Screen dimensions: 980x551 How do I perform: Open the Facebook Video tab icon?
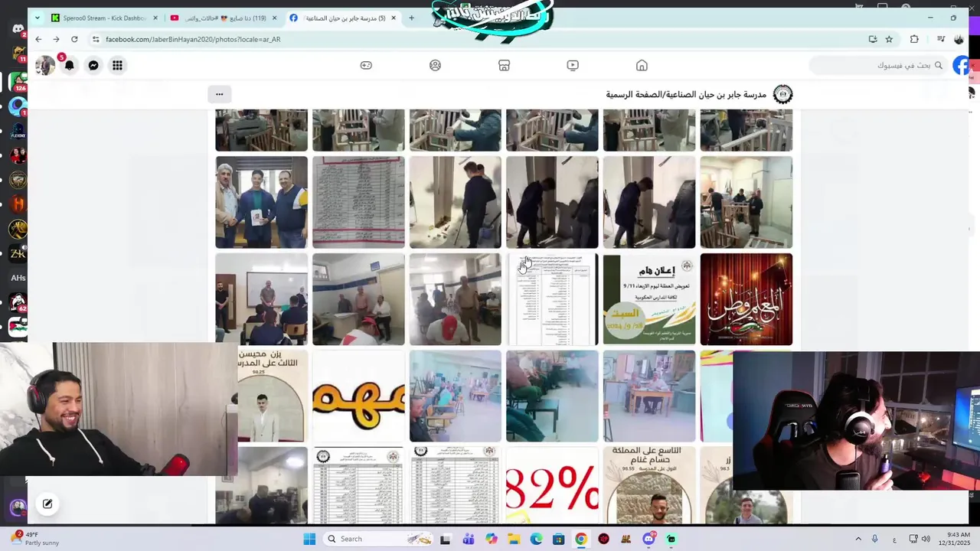[573, 66]
